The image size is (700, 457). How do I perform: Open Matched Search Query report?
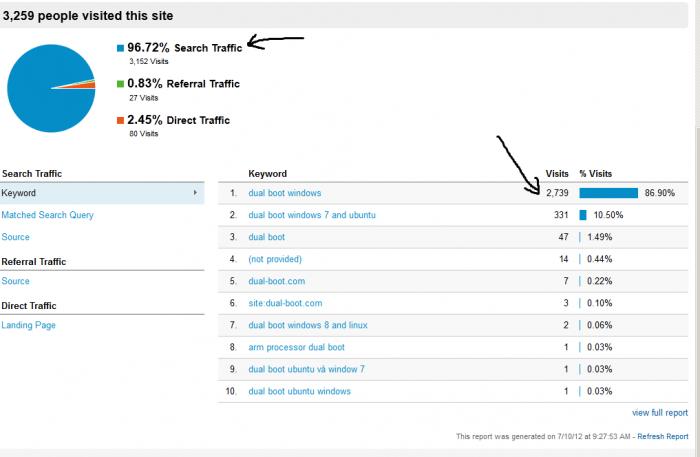point(47,215)
